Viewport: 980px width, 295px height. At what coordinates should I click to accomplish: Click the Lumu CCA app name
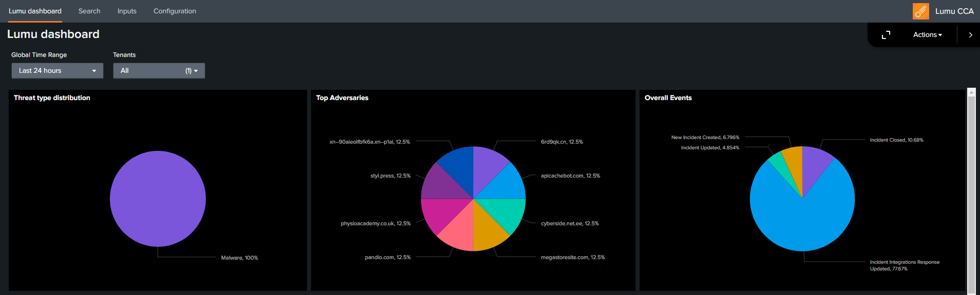coord(954,11)
